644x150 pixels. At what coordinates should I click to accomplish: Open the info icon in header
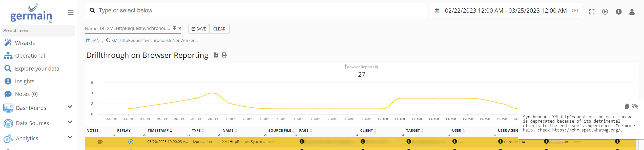619,12
